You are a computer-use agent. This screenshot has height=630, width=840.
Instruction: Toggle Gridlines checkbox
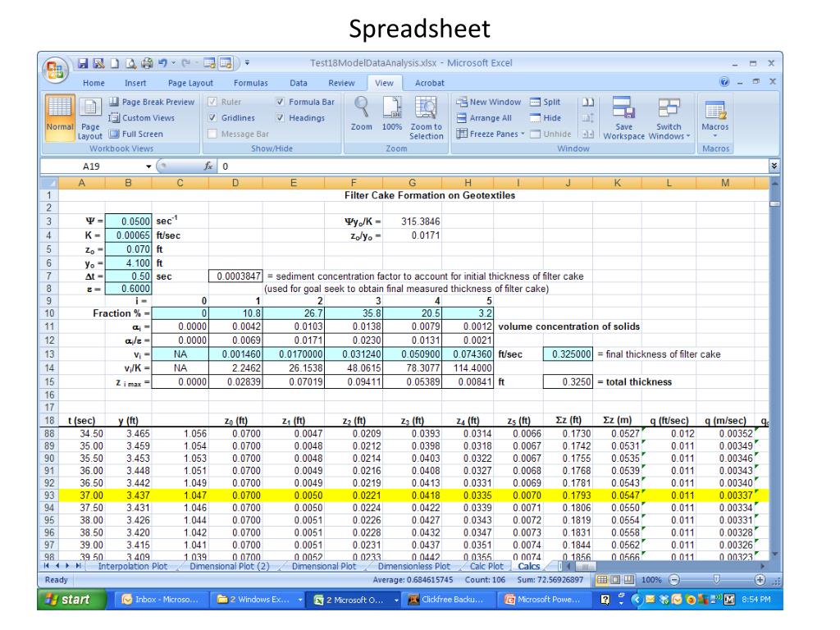212,118
